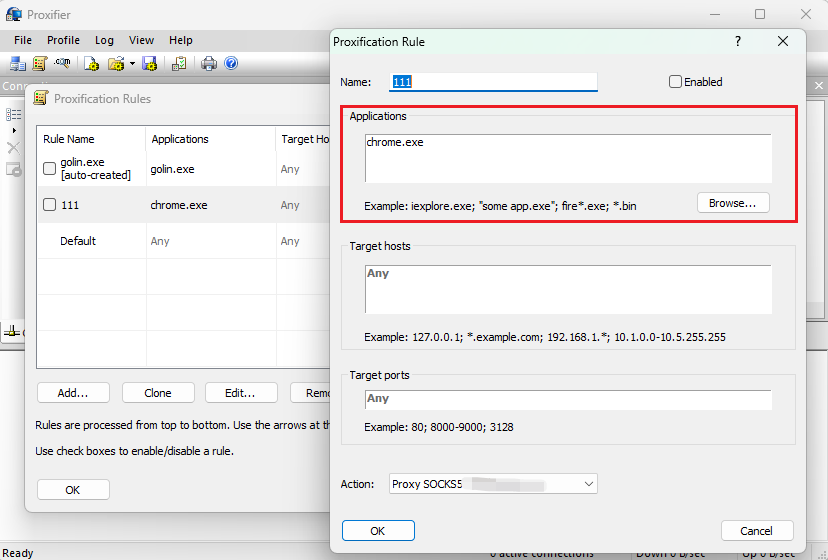Select rule named 111 in list

point(70,205)
